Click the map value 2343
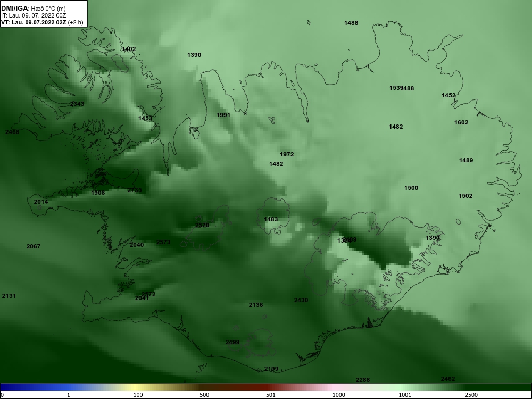 point(77,104)
